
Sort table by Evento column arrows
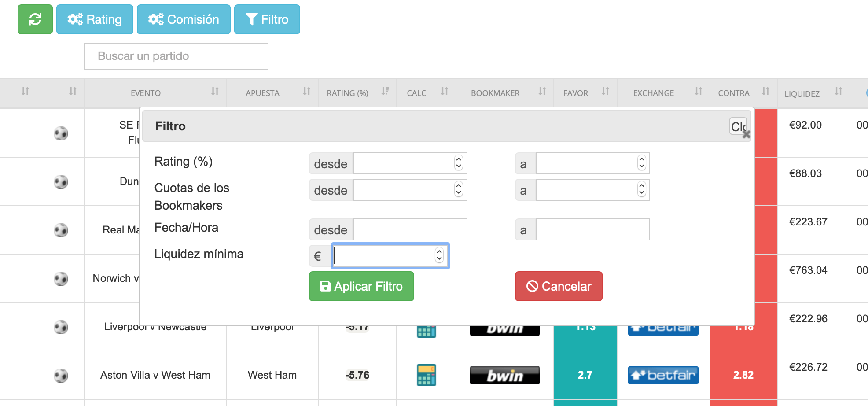(215, 91)
